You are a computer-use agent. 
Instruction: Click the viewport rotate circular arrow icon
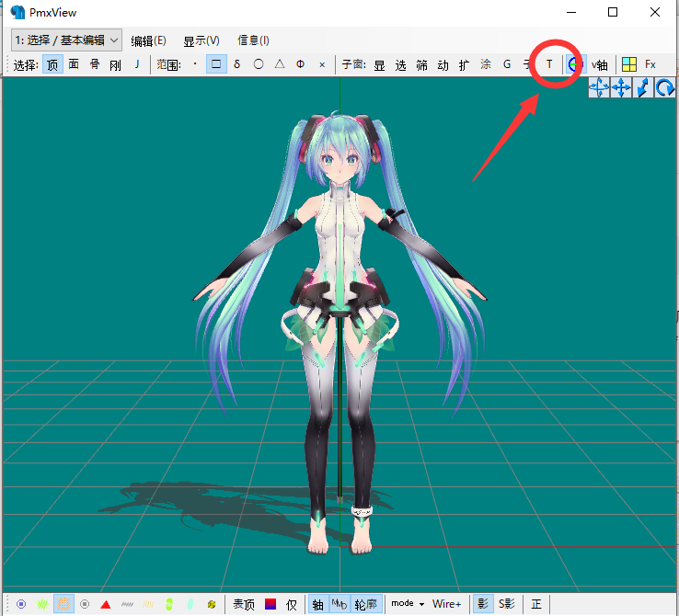664,87
